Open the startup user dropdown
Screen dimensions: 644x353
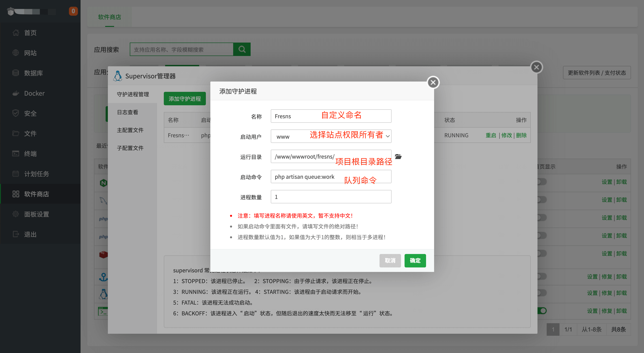point(331,136)
